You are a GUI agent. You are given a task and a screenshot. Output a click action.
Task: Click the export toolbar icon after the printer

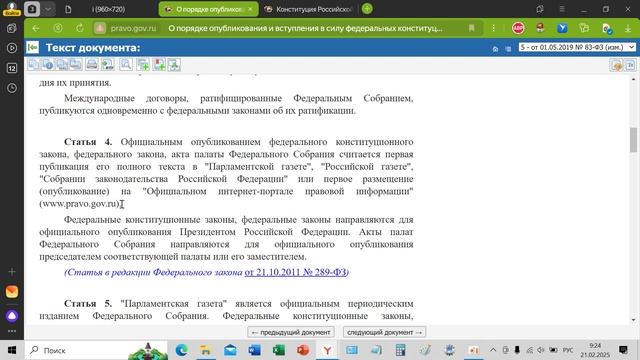pyautogui.click(x=107, y=64)
